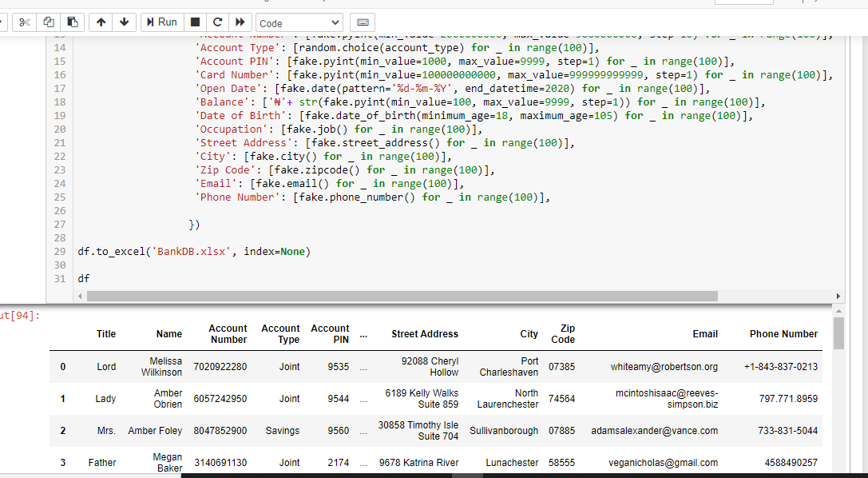Select the Amber Obrien name cell
This screenshot has height=478, width=868.
pyautogui.click(x=168, y=399)
